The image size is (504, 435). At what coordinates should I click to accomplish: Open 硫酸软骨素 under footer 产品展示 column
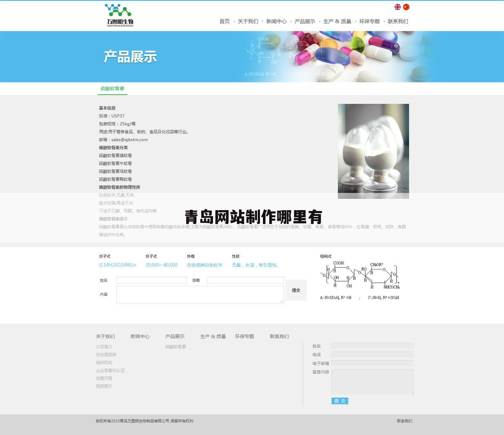[x=176, y=347]
